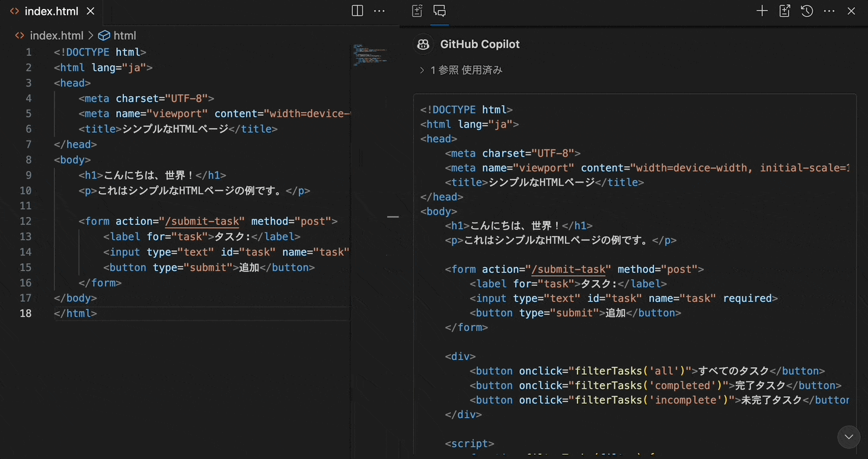
Task: Open Copilot Edits panel icon
Action: 417,11
